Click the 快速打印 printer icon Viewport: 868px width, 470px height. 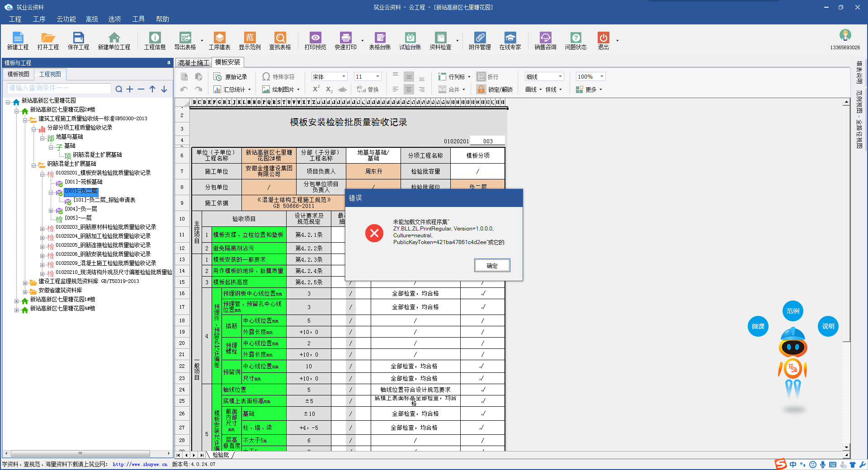pyautogui.click(x=345, y=40)
